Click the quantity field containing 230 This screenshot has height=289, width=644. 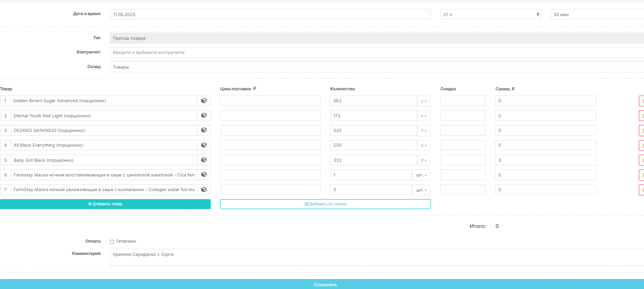coord(374,145)
